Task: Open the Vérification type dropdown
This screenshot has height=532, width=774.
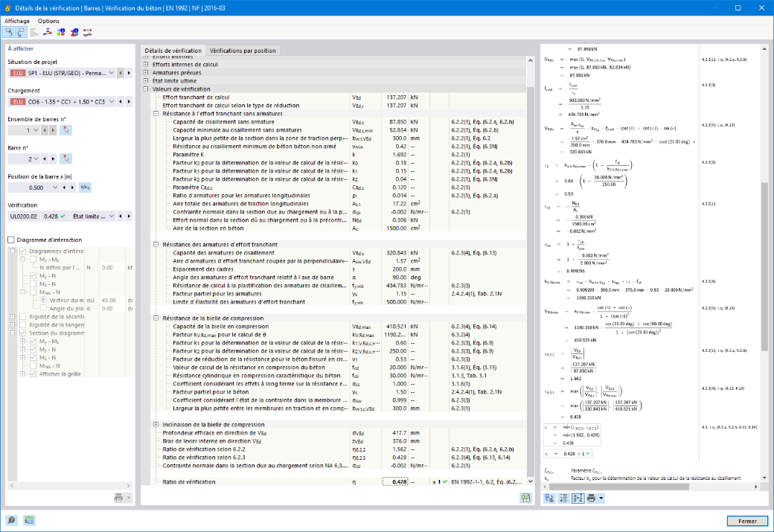Action: coord(112,217)
